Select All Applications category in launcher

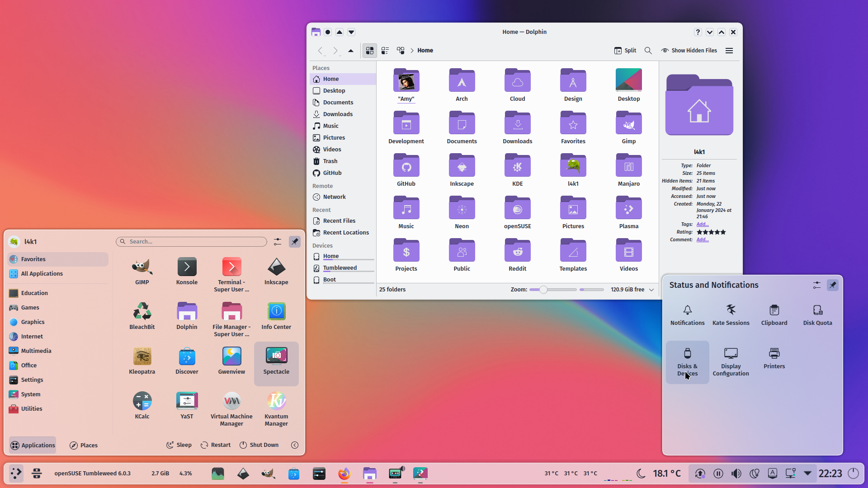point(58,274)
